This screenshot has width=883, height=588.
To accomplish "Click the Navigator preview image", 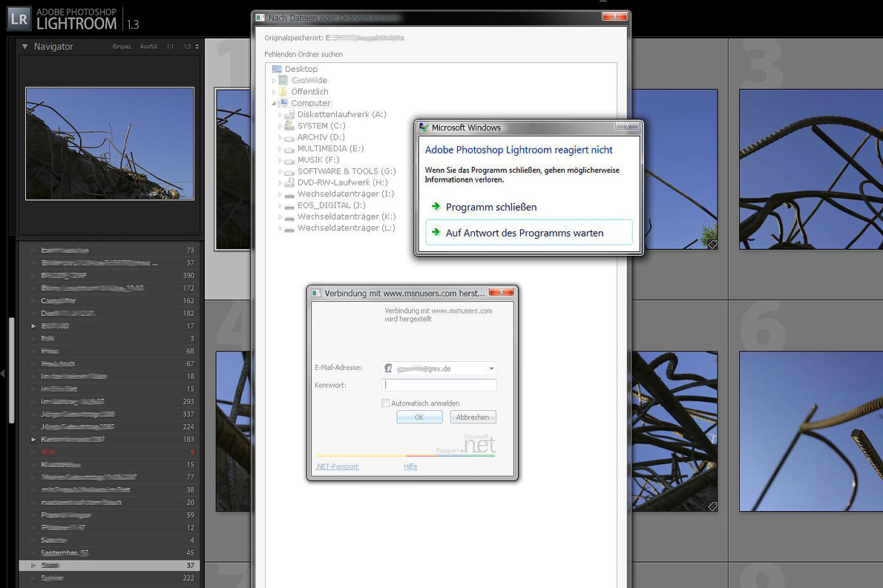I will [110, 144].
